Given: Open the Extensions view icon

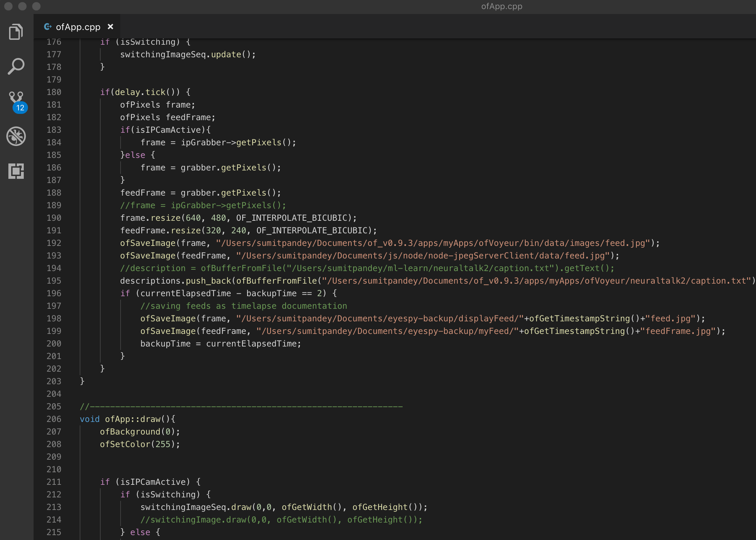Looking at the screenshot, I should coord(16,171).
